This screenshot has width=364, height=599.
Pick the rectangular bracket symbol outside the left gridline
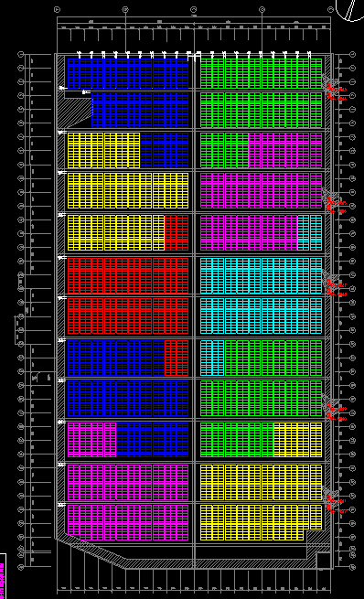point(18,330)
